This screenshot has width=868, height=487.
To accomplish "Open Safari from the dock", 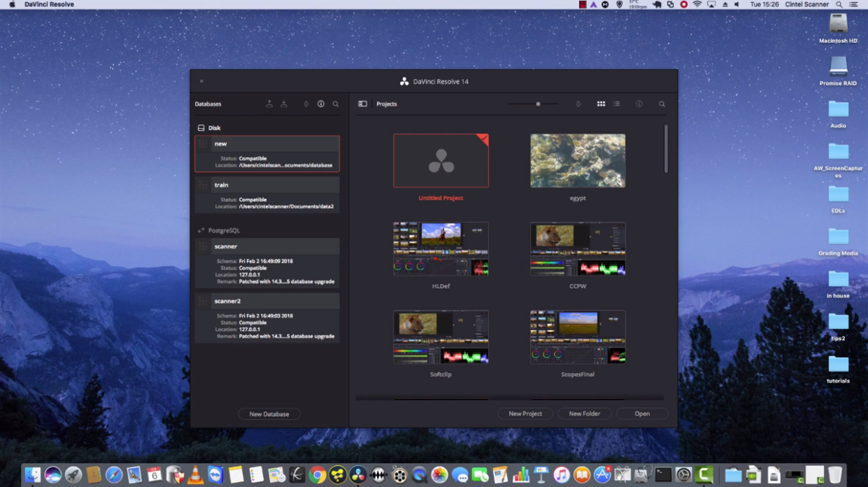I will 114,475.
